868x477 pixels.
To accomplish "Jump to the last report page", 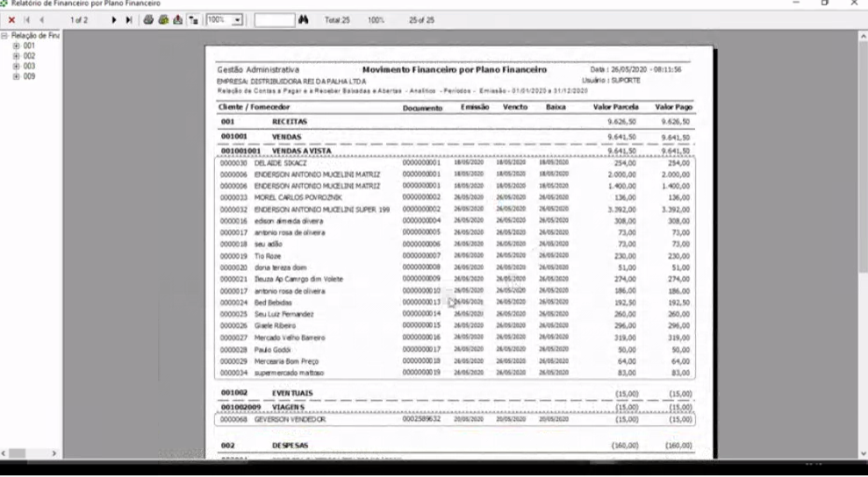I will pos(128,20).
